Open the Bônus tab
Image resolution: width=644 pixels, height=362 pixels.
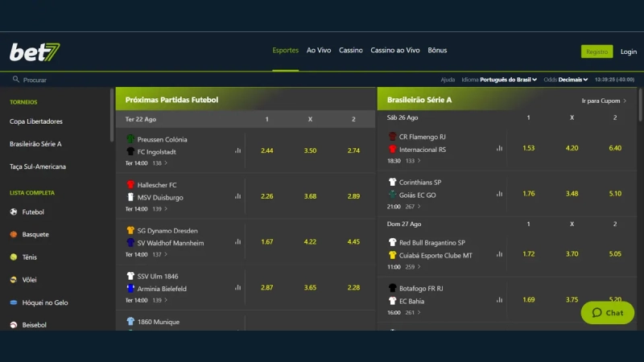[437, 50]
